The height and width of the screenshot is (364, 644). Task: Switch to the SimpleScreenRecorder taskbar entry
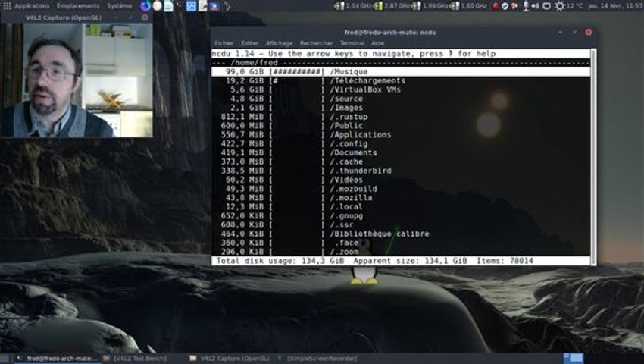pos(318,358)
